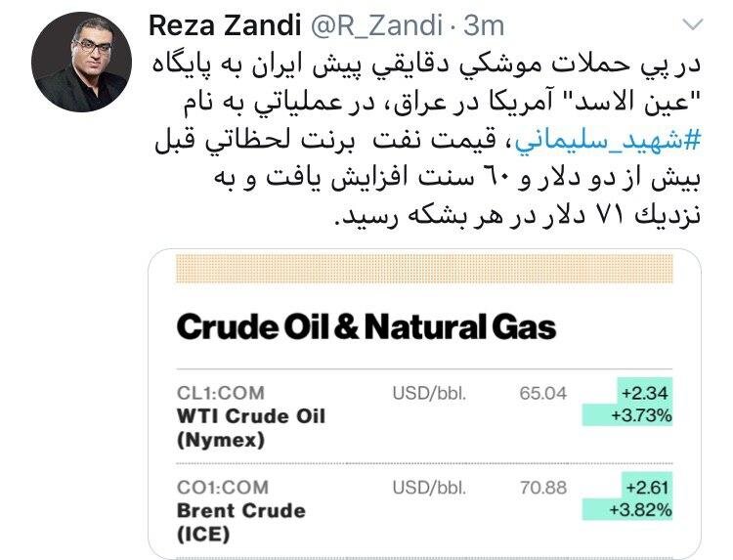
Task: Open the attached Crude Oil image card
Action: click(424, 404)
